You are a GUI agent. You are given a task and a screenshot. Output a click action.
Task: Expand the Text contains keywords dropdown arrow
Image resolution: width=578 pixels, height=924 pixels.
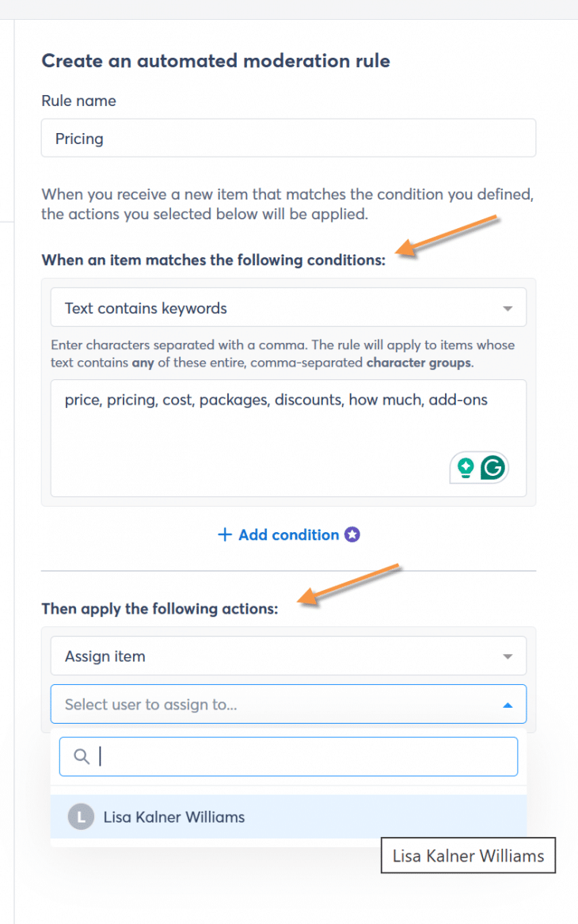[508, 308]
